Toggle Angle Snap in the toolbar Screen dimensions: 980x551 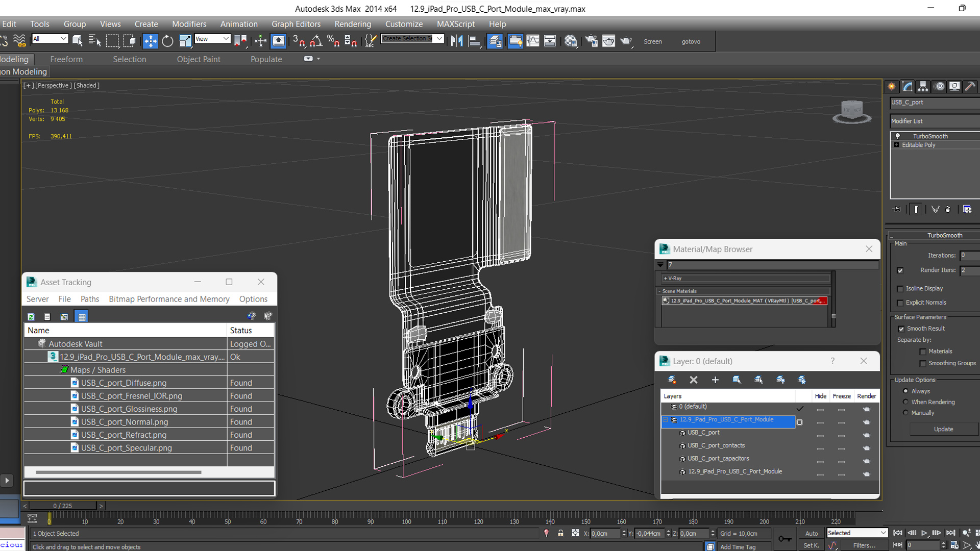(x=316, y=41)
